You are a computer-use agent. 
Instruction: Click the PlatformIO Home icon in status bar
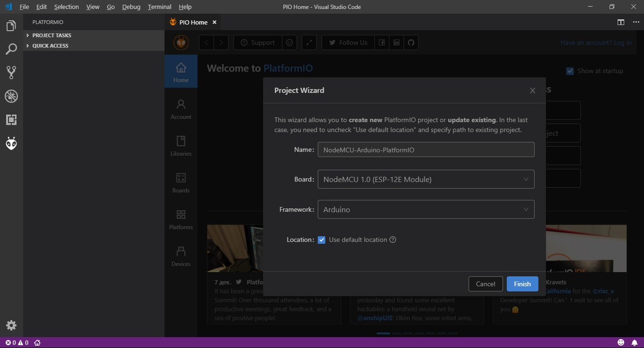(37, 343)
